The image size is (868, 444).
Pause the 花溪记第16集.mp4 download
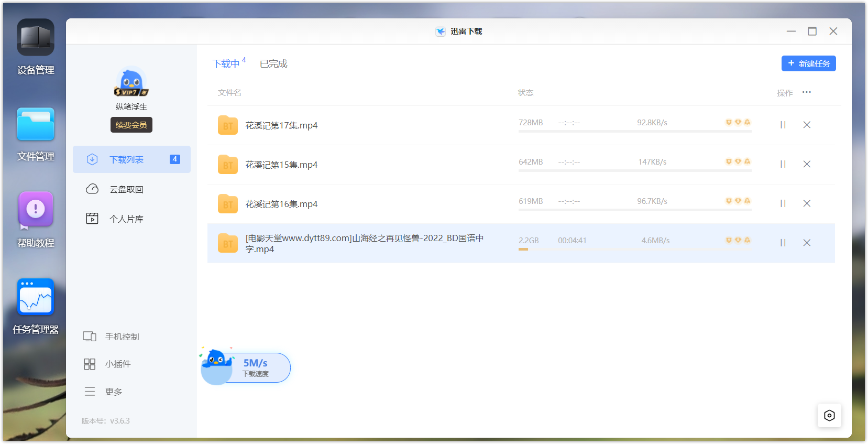[x=783, y=203]
